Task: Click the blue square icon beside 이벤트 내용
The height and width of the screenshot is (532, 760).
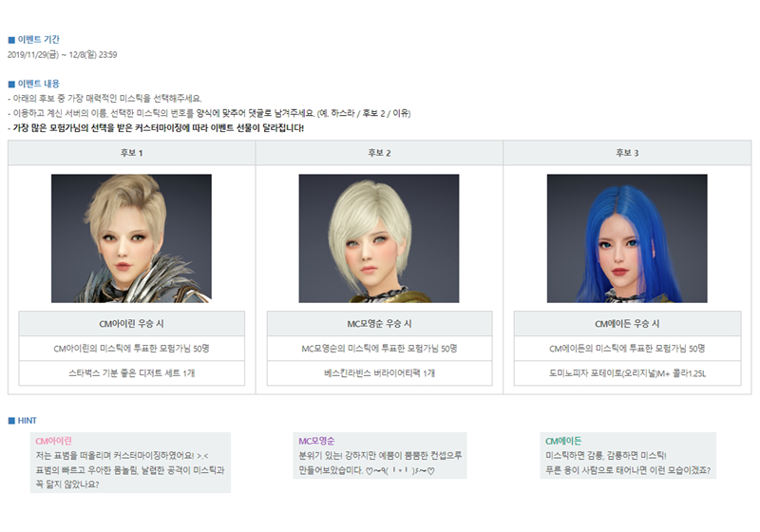Action: 11,85
